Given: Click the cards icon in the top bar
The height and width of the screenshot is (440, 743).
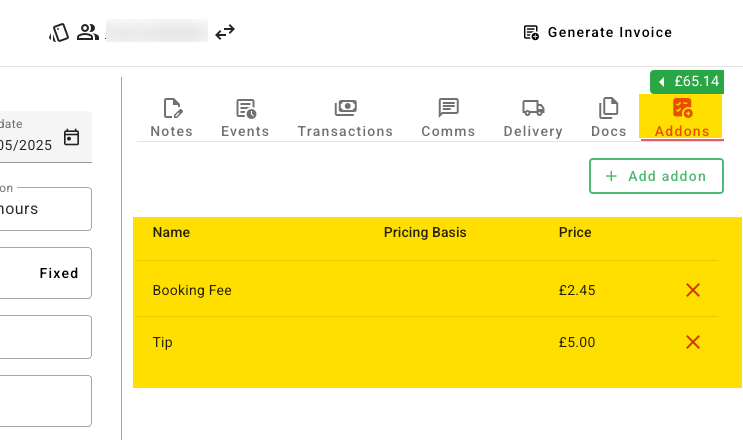Looking at the screenshot, I should pyautogui.click(x=59, y=32).
